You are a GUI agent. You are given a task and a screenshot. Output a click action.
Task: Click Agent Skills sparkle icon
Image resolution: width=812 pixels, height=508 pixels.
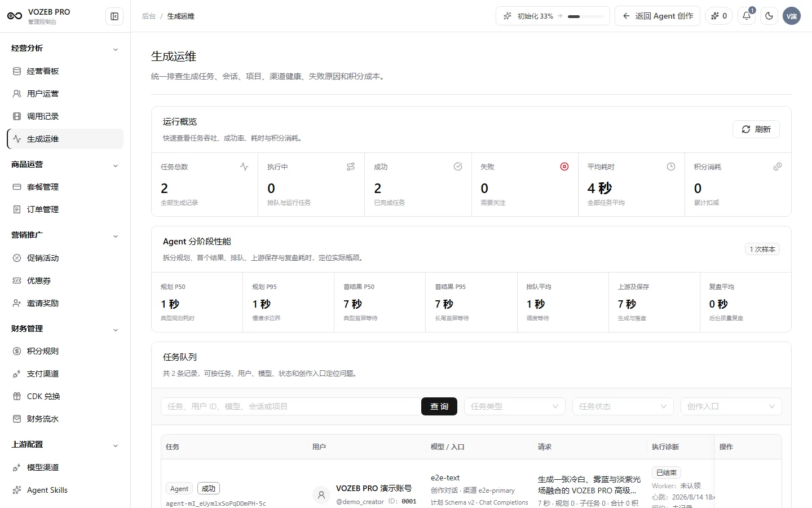click(17, 490)
